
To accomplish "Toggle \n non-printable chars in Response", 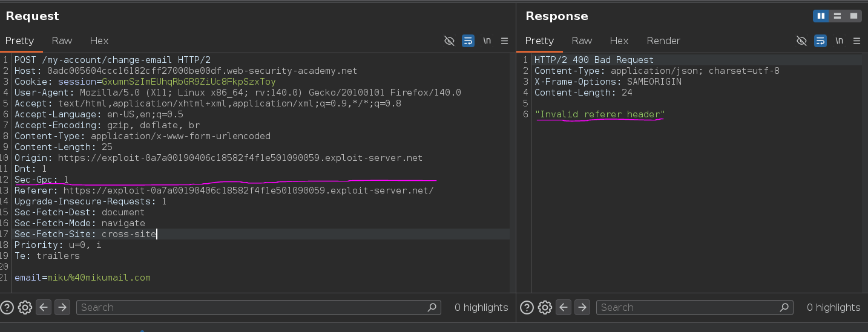I will pyautogui.click(x=839, y=41).
